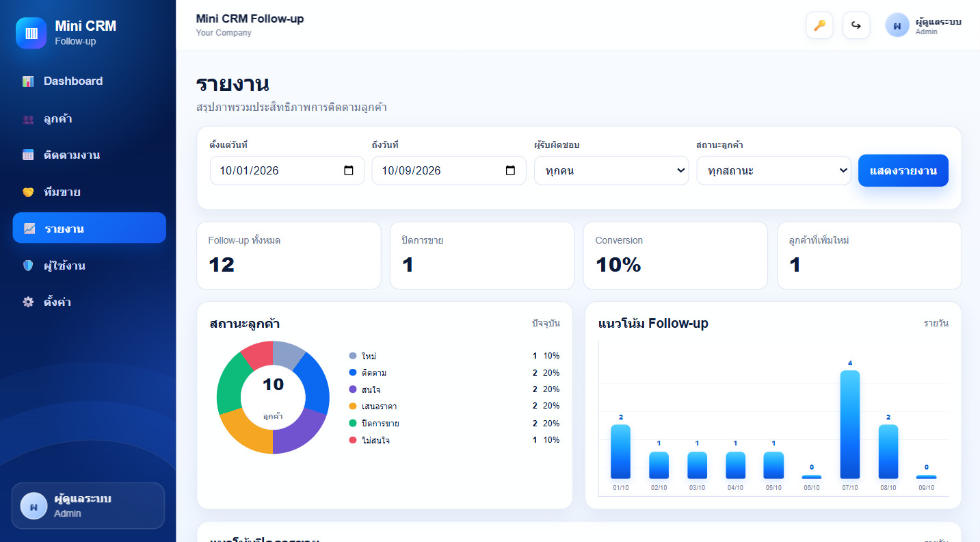Open the สถานะลูกค้า dropdown
Screen dimensions: 980x542
pos(774,170)
